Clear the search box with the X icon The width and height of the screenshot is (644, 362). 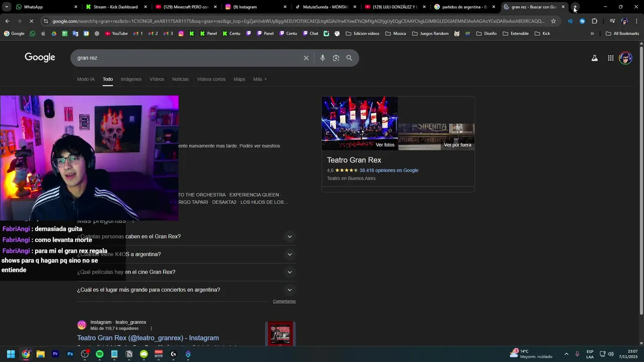click(306, 58)
